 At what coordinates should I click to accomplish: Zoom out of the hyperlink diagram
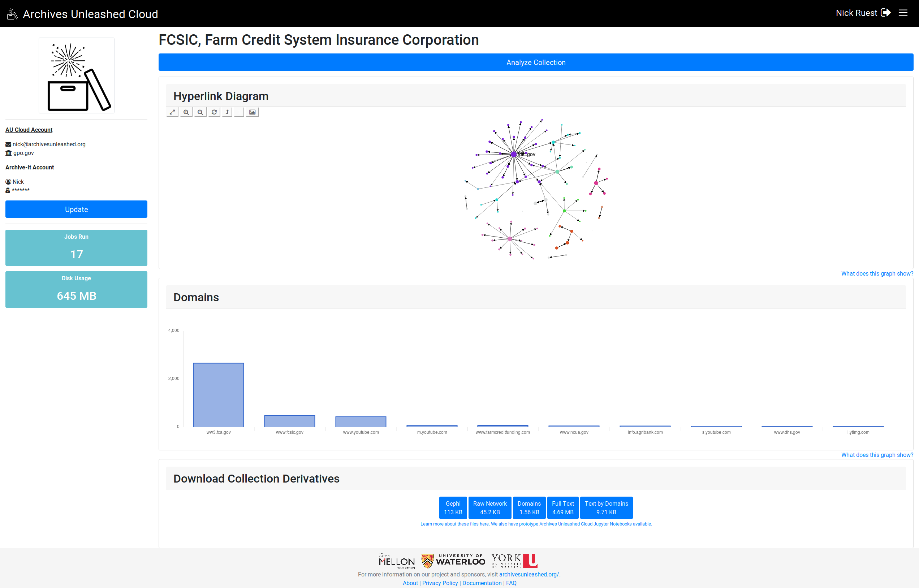200,112
